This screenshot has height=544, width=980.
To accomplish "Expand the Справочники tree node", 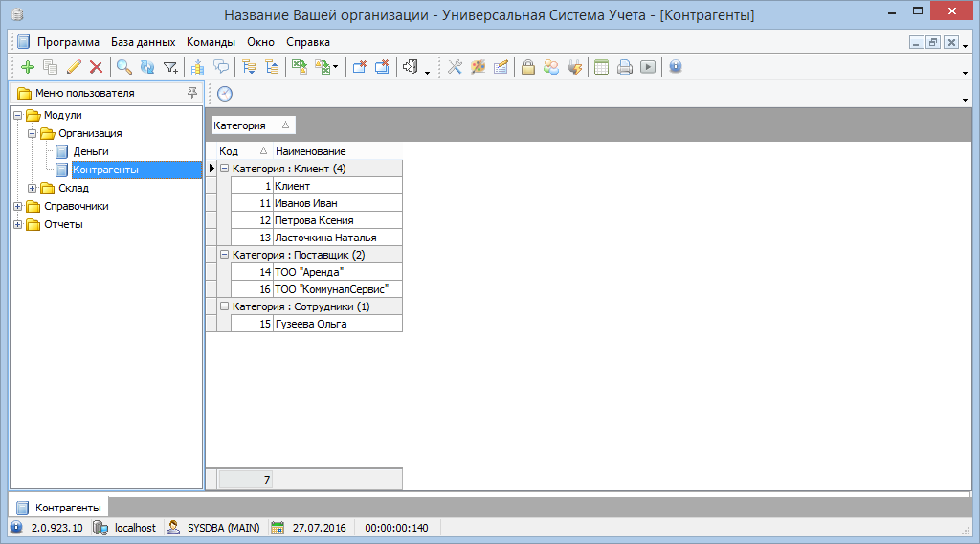I will (x=17, y=206).
